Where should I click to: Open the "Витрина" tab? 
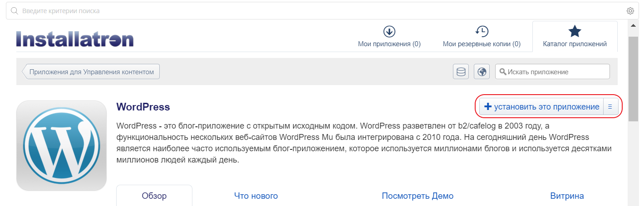tap(567, 196)
